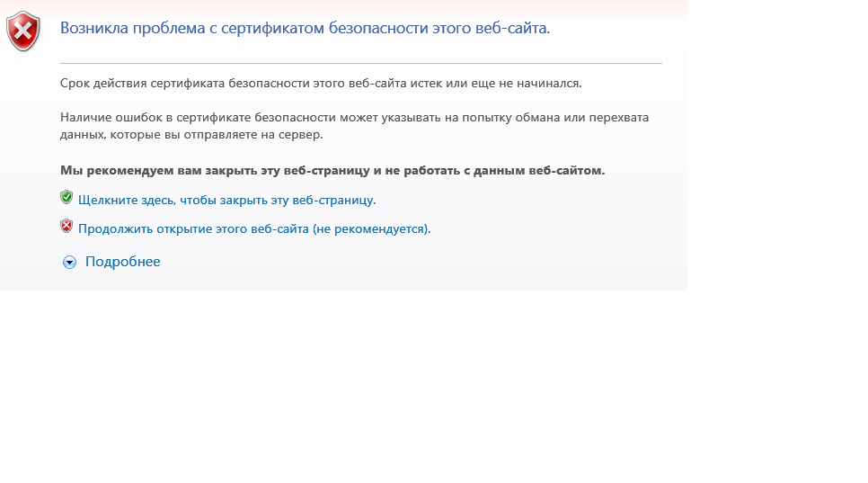Open "Продолжить открытие этого веб-сайта" link
This screenshot has height=483, width=868.
(193, 228)
